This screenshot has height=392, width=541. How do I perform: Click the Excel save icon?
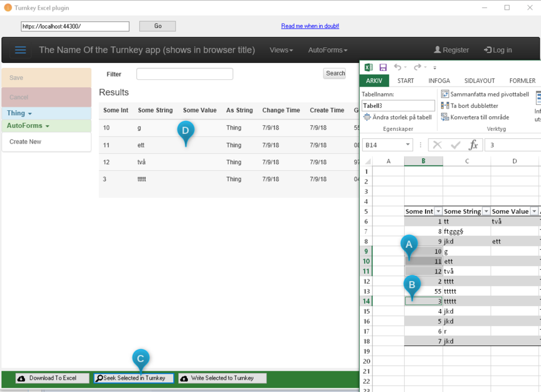tap(383, 67)
